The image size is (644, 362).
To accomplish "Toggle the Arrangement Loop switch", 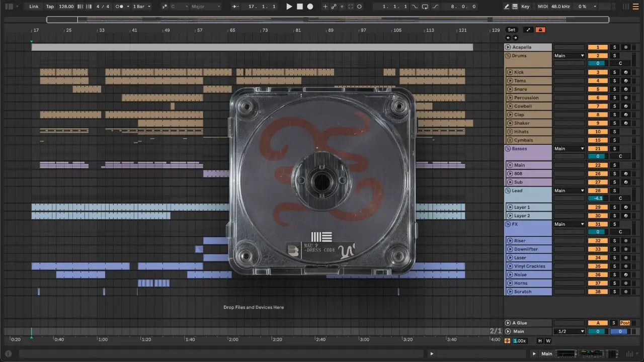I will pos(425,7).
